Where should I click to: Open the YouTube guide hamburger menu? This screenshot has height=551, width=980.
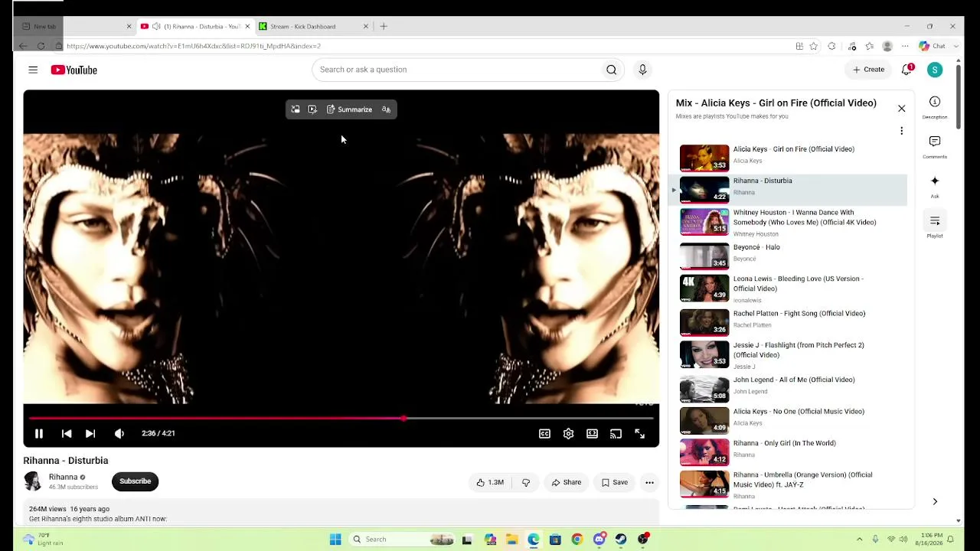click(33, 70)
